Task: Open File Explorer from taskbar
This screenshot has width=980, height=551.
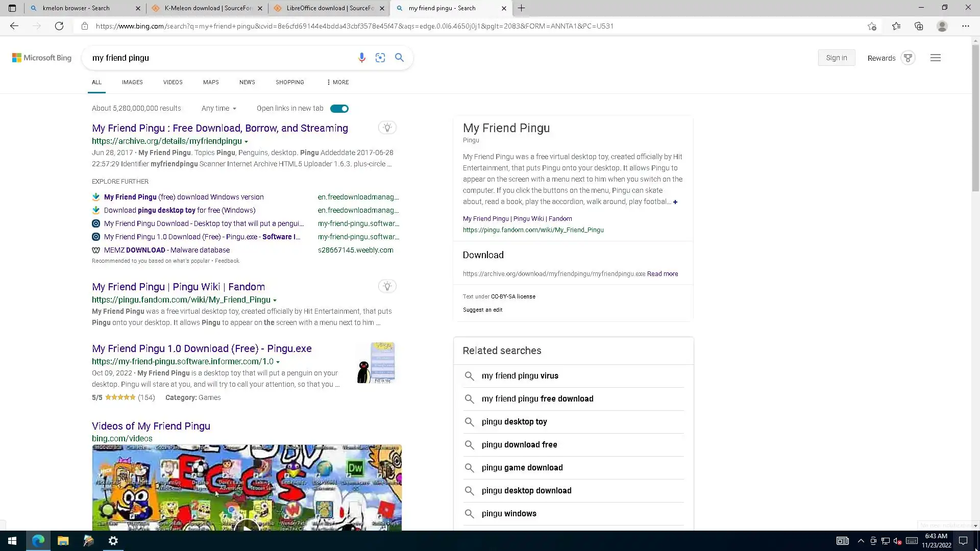Action: [63, 541]
